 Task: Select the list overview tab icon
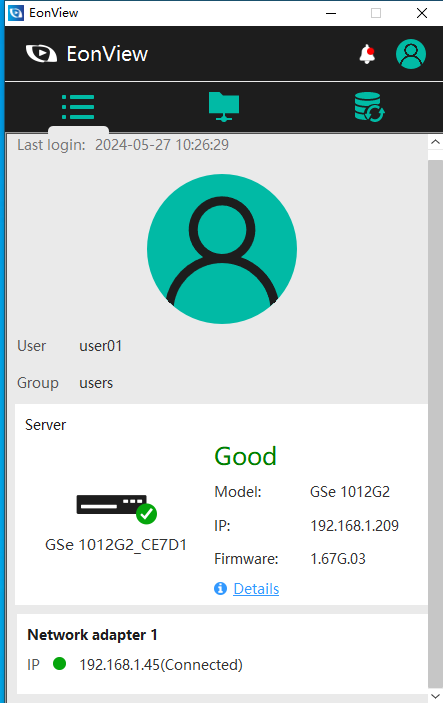coord(78,107)
